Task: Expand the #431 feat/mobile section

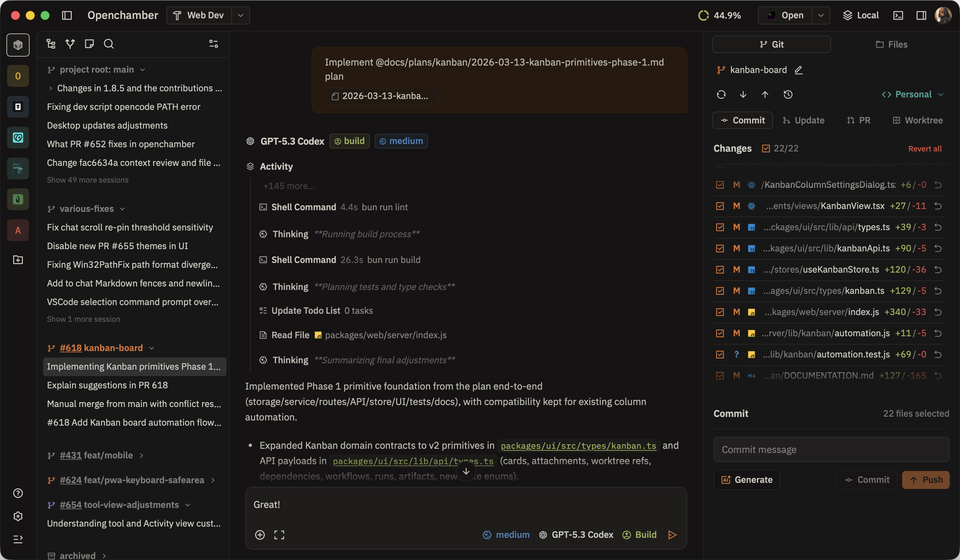Action: pyautogui.click(x=141, y=455)
